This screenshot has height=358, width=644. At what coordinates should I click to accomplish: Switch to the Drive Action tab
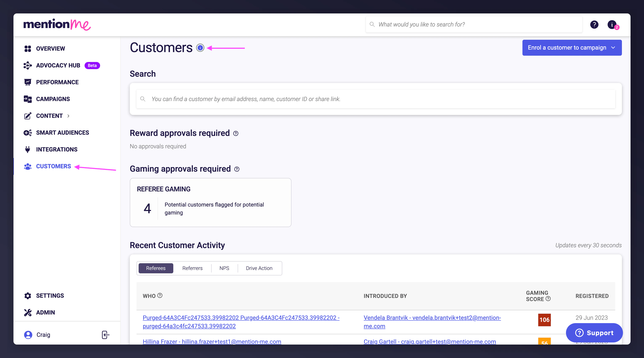[x=259, y=268]
